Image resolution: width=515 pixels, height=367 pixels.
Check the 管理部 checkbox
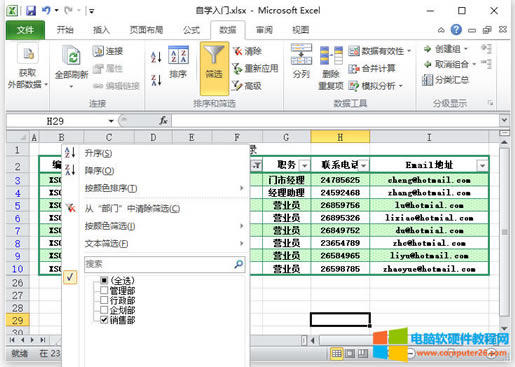coord(104,290)
